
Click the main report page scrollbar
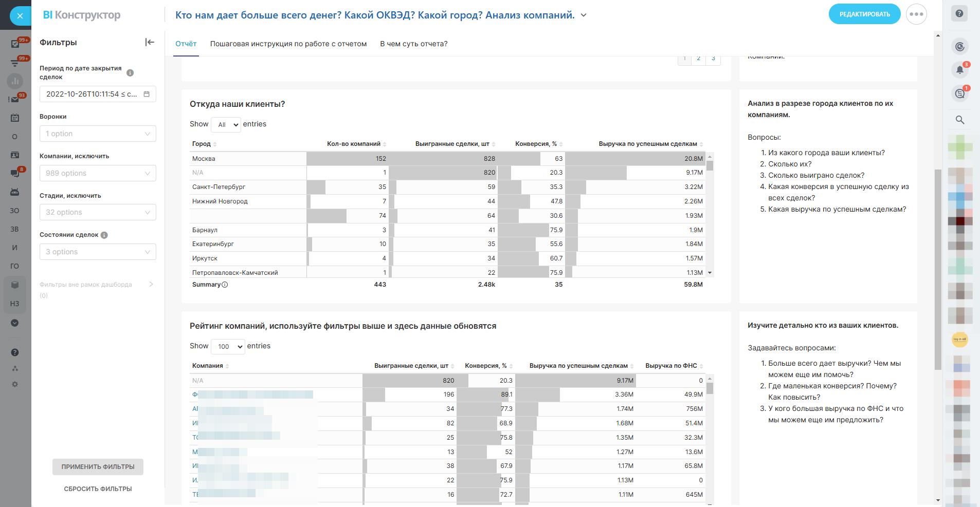pos(938,270)
